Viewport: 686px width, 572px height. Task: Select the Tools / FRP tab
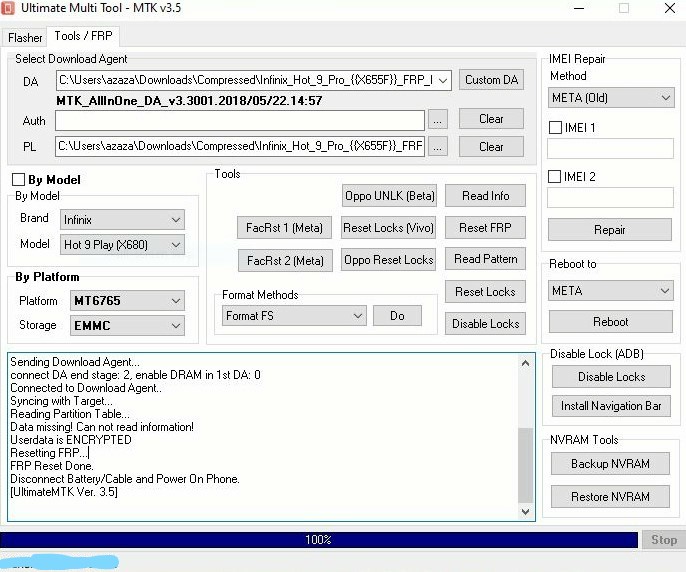tap(83, 36)
